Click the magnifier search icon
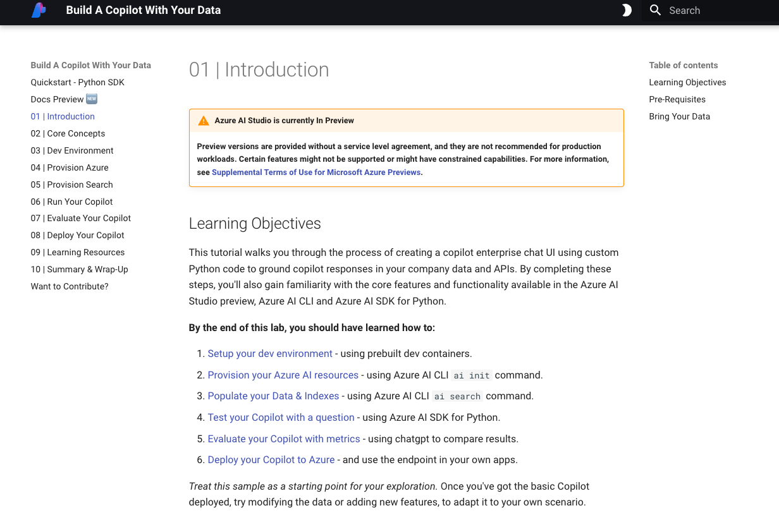779x532 pixels. pyautogui.click(x=656, y=10)
